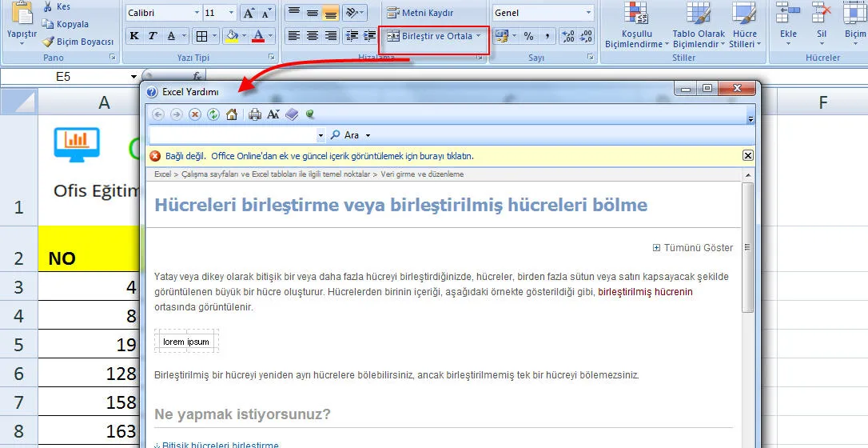Click the Excel breadcrumb link
This screenshot has width=868, height=448.
162,174
